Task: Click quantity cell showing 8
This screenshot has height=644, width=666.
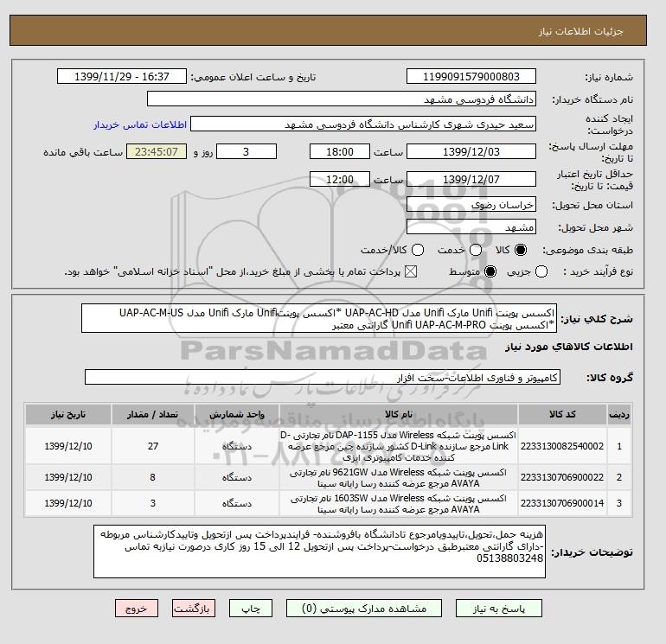Action: click(153, 477)
